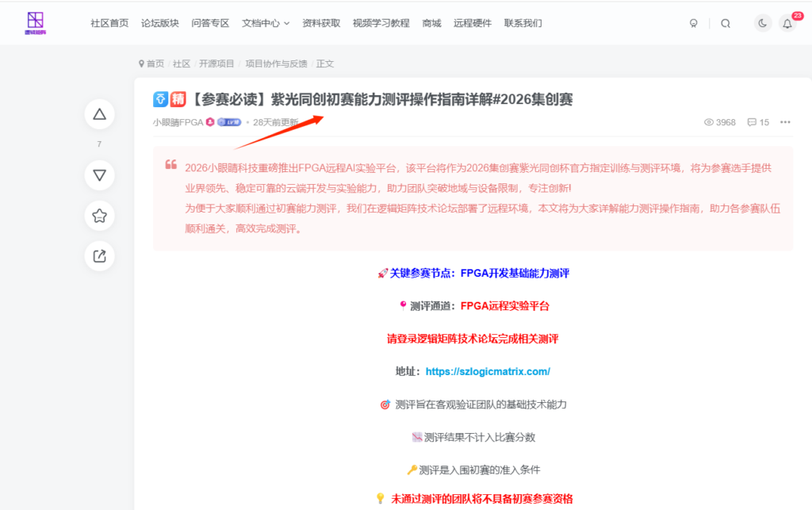Viewport: 812px width, 510px height.
Task: Click the medal badge icon near search
Action: tap(694, 23)
